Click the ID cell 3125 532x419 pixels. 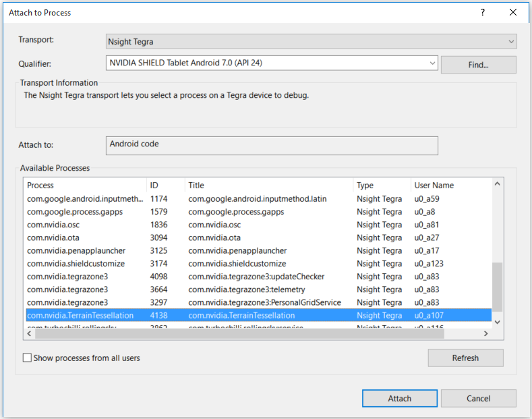pos(158,250)
